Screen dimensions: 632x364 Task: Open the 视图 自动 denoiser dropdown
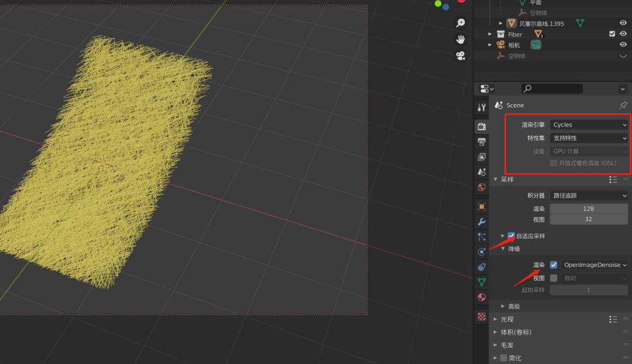tap(594, 278)
